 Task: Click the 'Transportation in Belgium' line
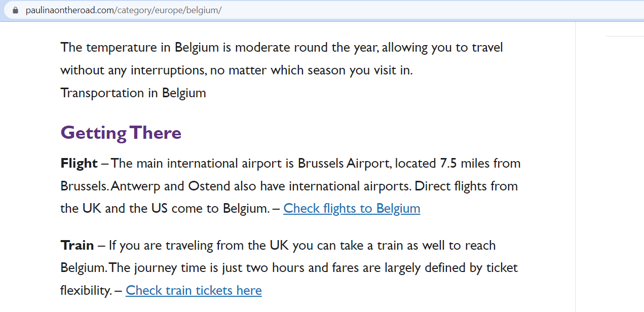click(133, 93)
